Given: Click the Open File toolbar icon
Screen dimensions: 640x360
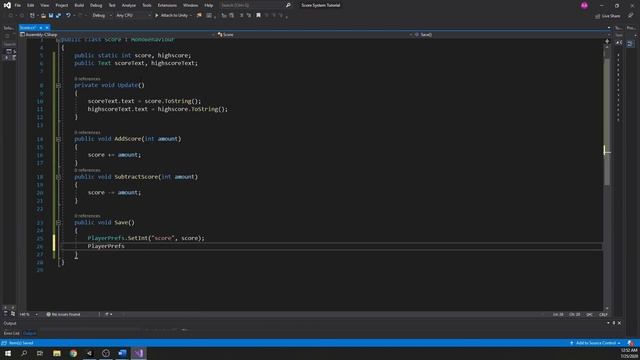Looking at the screenshot, I should tap(43, 16).
